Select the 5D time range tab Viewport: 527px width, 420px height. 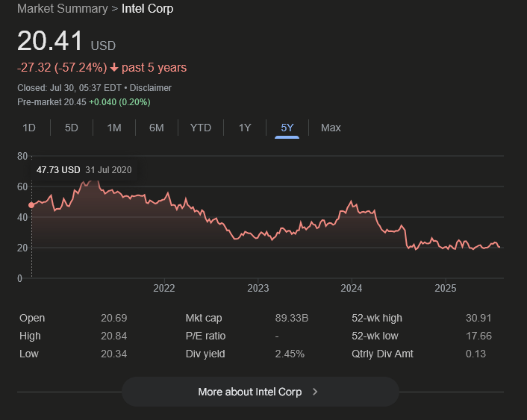click(72, 128)
